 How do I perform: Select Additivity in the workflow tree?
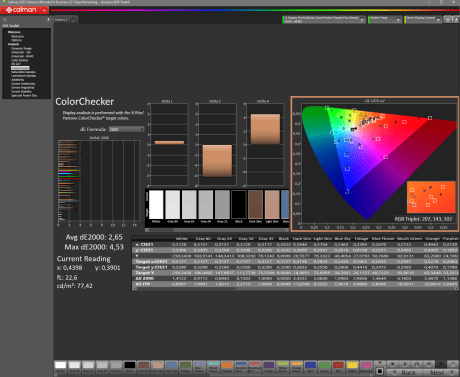pos(17,80)
